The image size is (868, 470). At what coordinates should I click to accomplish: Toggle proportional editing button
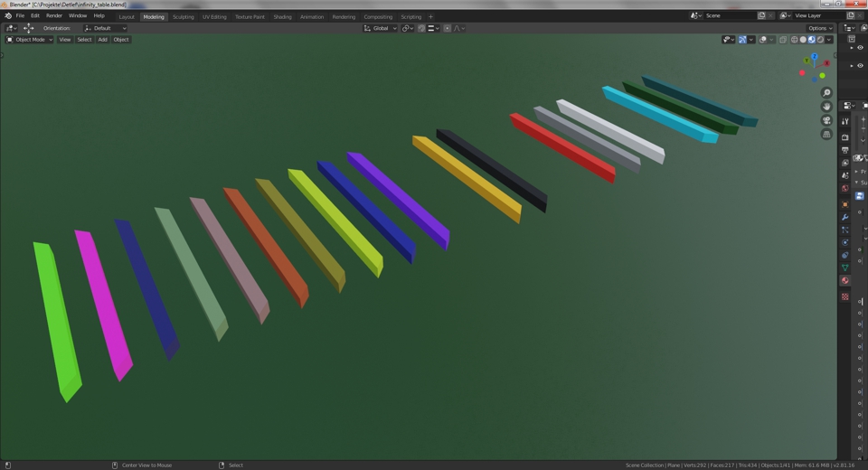click(x=448, y=28)
